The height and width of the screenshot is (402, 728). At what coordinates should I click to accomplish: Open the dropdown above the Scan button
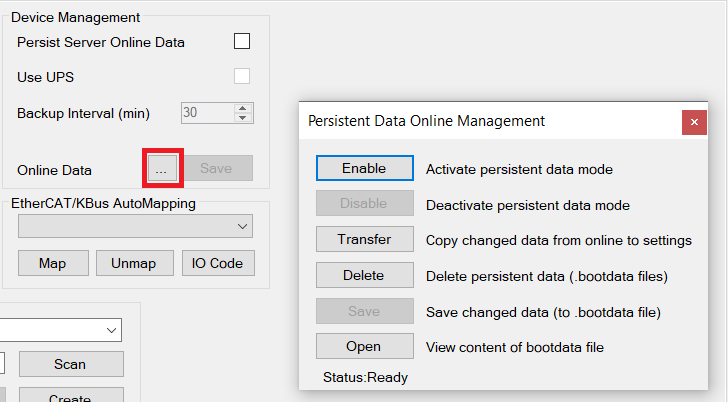click(60, 330)
